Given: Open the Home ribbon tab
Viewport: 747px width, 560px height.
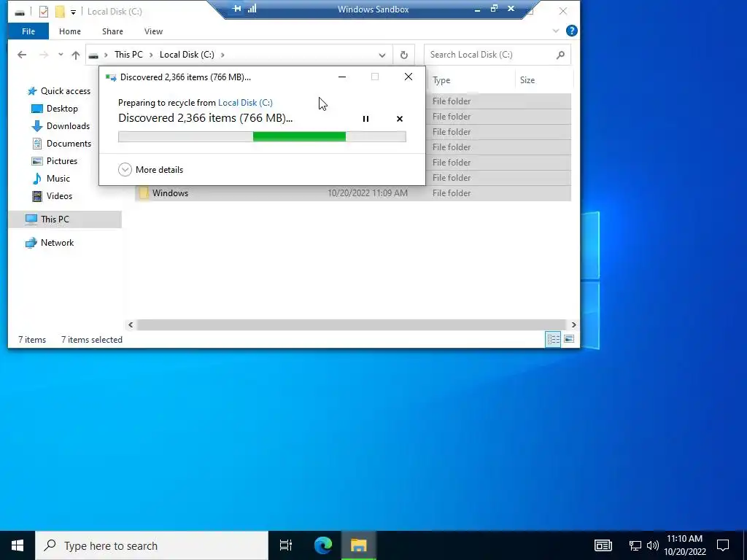Looking at the screenshot, I should click(69, 31).
